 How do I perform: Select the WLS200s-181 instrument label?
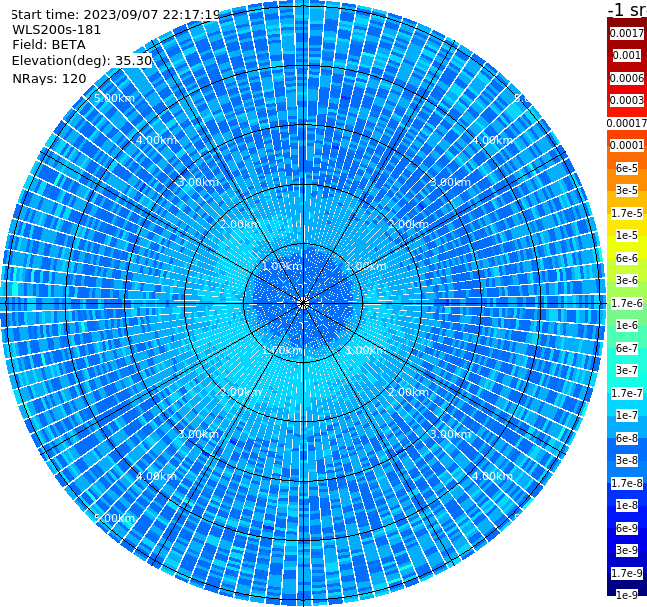coord(57,30)
